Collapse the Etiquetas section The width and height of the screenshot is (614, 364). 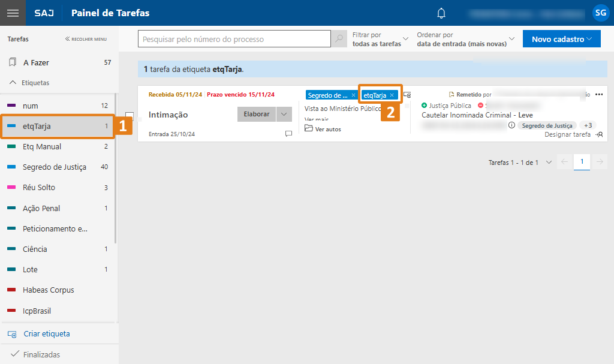pos(13,83)
